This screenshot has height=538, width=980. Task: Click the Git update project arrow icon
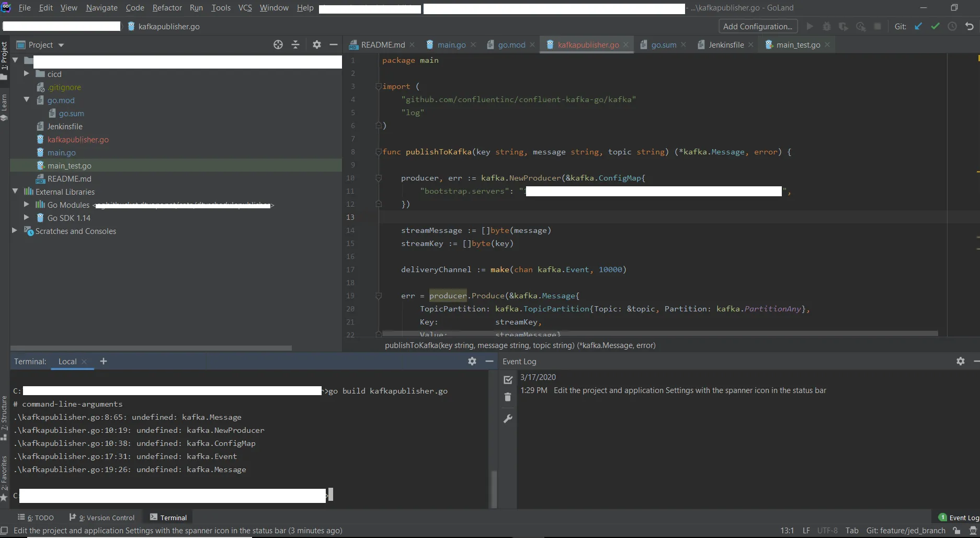pyautogui.click(x=918, y=27)
